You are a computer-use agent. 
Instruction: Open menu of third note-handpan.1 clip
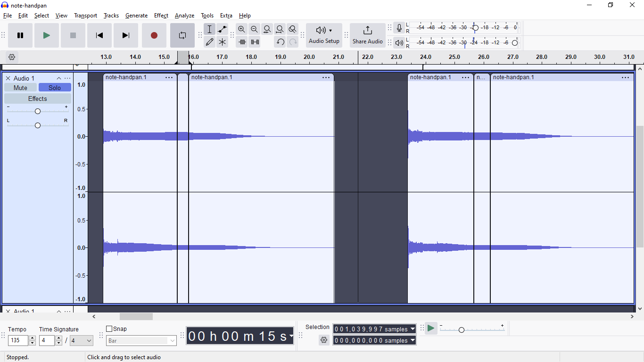click(x=465, y=77)
